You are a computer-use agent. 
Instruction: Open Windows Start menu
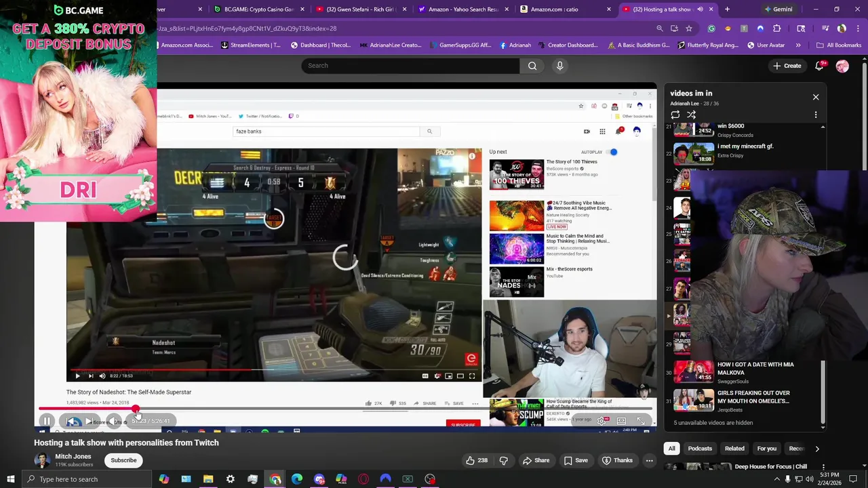(x=10, y=479)
